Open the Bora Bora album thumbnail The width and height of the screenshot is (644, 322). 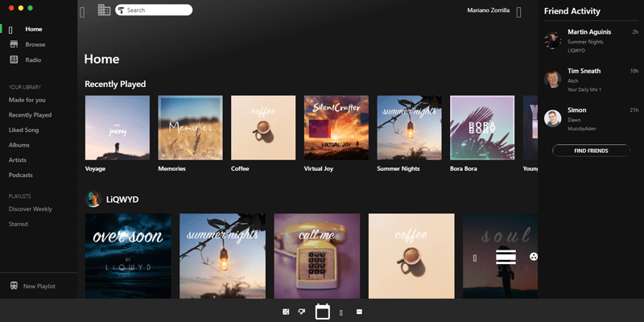coord(482,128)
